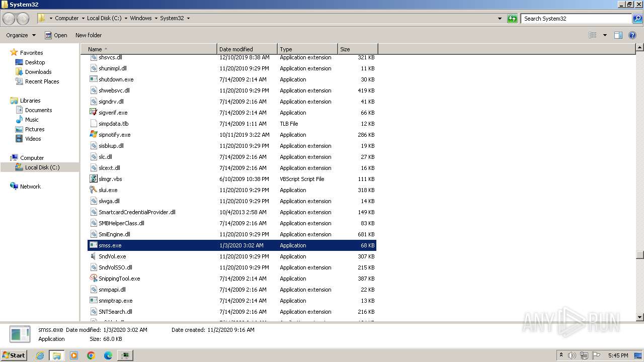Select Favorites in the navigation pane
Screen dimensions: 644x362
point(31,53)
